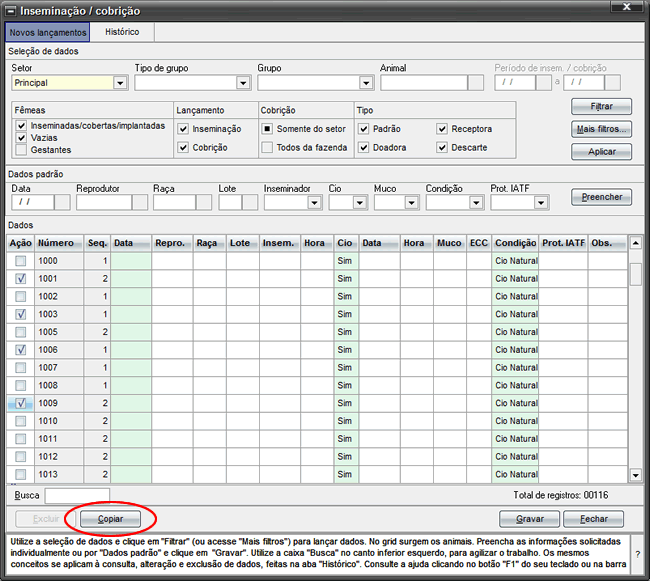This screenshot has width=650, height=581.
Task: Toggle the Inseminação checkbox
Action: click(x=183, y=129)
